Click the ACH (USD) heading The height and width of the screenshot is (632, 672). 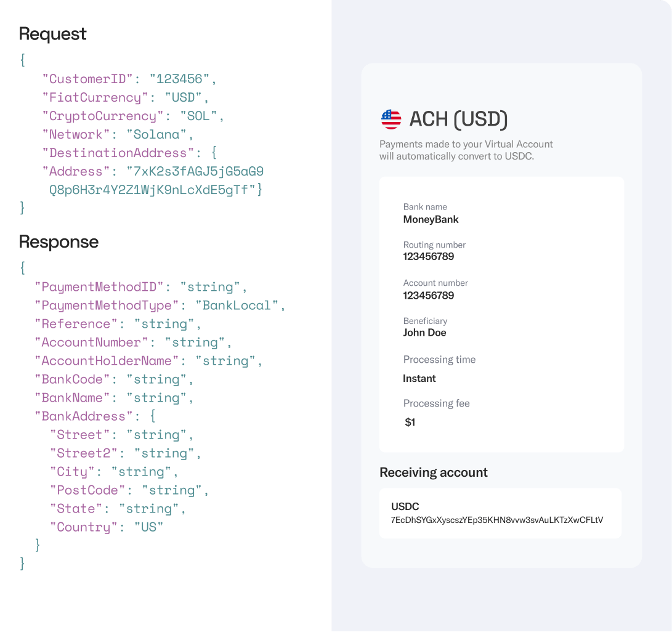[458, 119]
